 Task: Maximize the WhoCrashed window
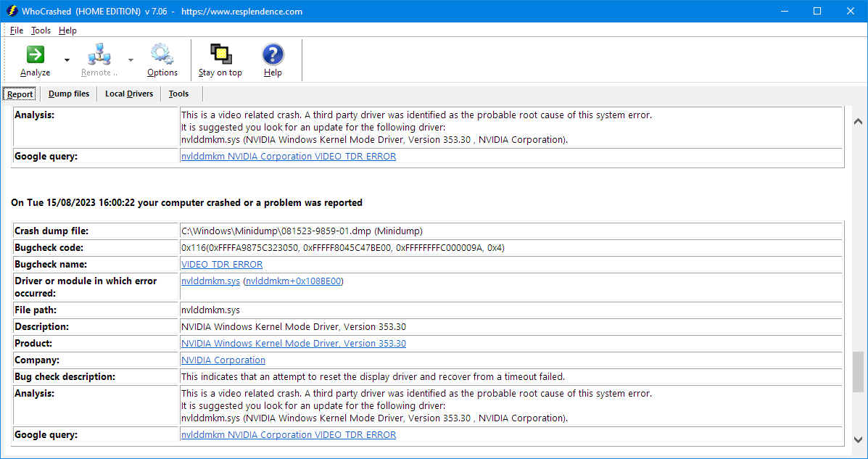pyautogui.click(x=818, y=11)
